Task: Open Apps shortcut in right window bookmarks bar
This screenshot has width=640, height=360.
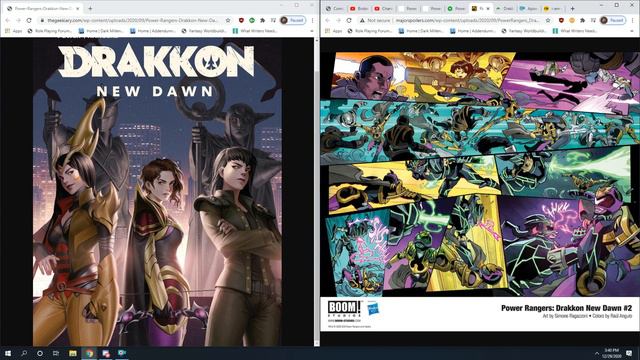Action: pyautogui.click(x=333, y=31)
